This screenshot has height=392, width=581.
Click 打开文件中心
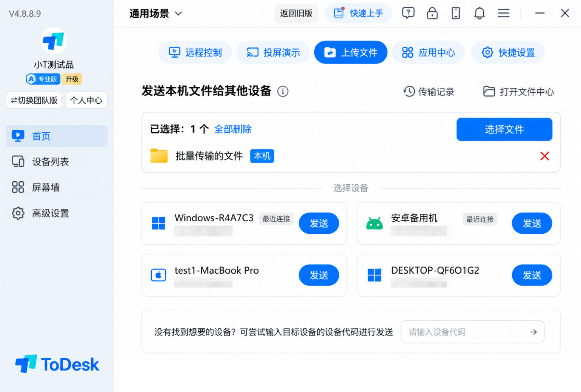coord(519,92)
